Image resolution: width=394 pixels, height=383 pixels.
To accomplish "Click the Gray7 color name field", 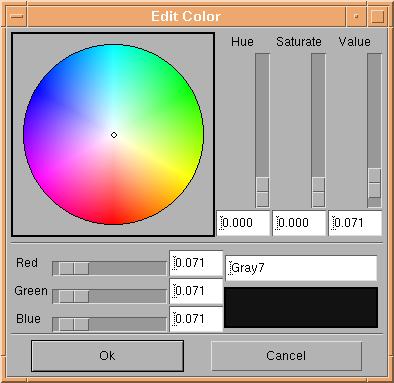I will coord(301,268).
